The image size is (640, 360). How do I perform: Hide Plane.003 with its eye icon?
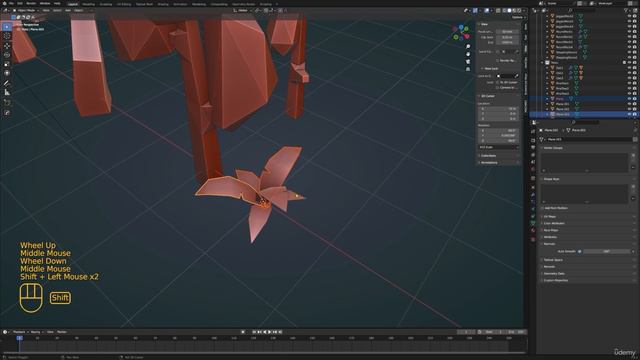(x=629, y=114)
